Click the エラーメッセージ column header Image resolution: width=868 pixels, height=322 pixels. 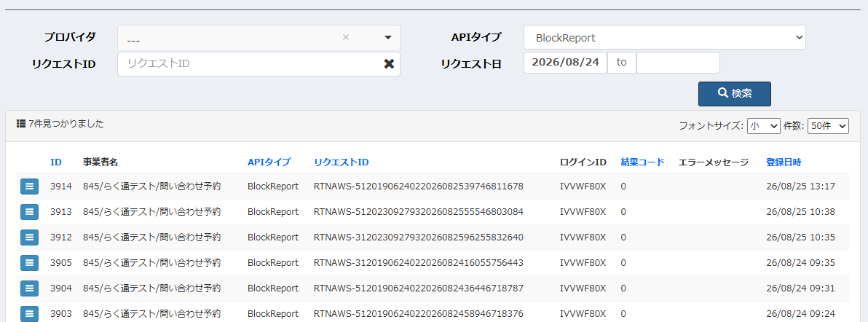[714, 162]
